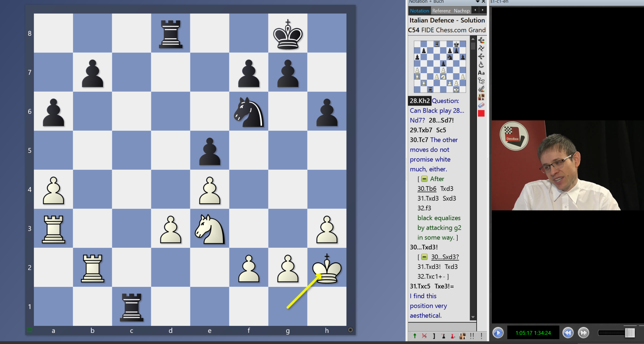Rewind the video with the back button
Image resolution: width=644 pixels, height=344 pixels.
(x=568, y=333)
